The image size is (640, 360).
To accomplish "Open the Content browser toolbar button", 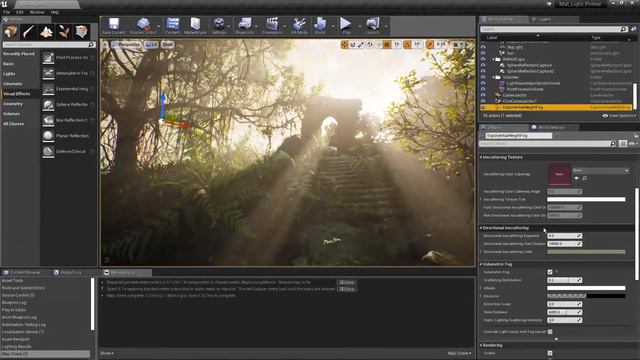I will 173,26.
